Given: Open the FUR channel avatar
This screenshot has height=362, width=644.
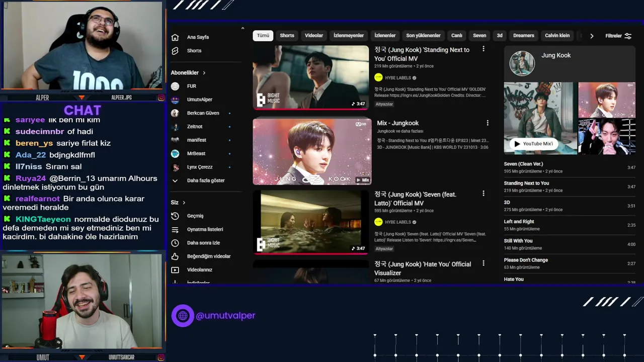Looking at the screenshot, I should (175, 86).
